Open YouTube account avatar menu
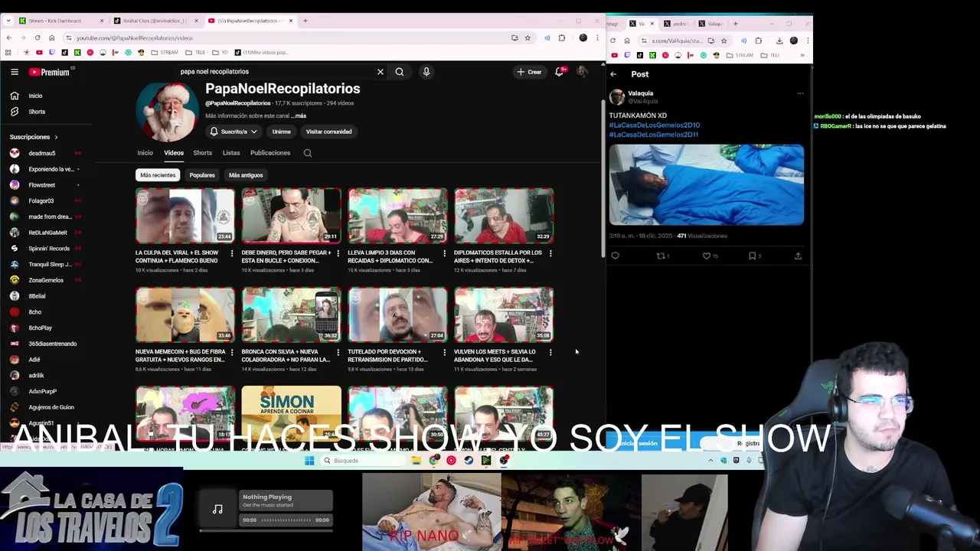Screen dimensions: 980x551 click(582, 72)
